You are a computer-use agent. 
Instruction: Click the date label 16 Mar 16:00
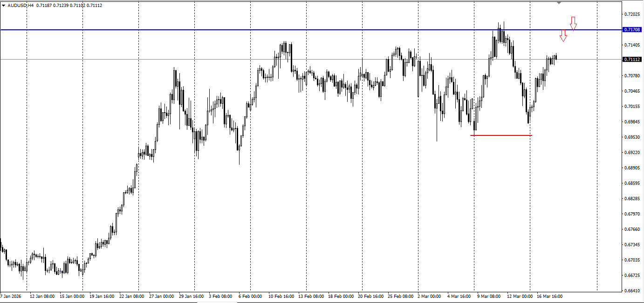[x=550, y=296]
